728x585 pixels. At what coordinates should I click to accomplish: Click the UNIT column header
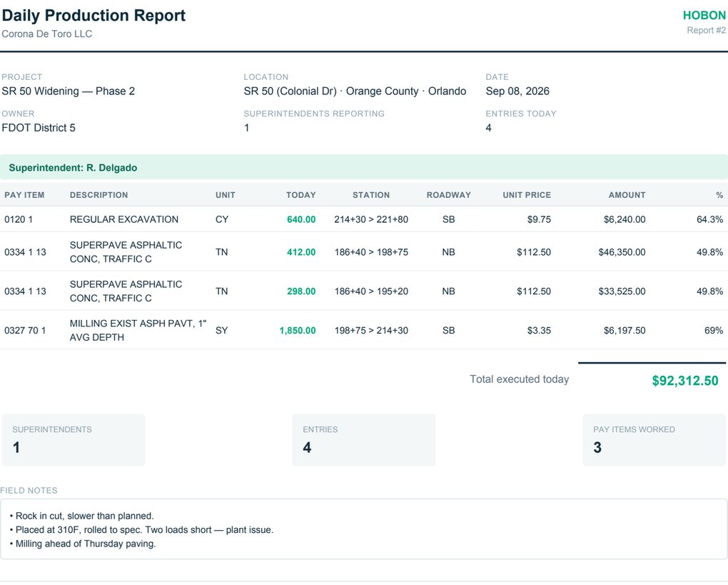[225, 195]
